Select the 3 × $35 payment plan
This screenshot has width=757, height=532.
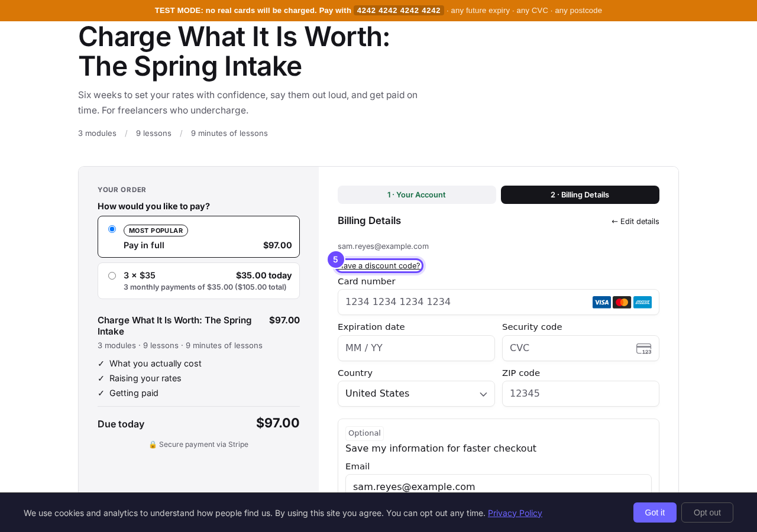[199, 281]
